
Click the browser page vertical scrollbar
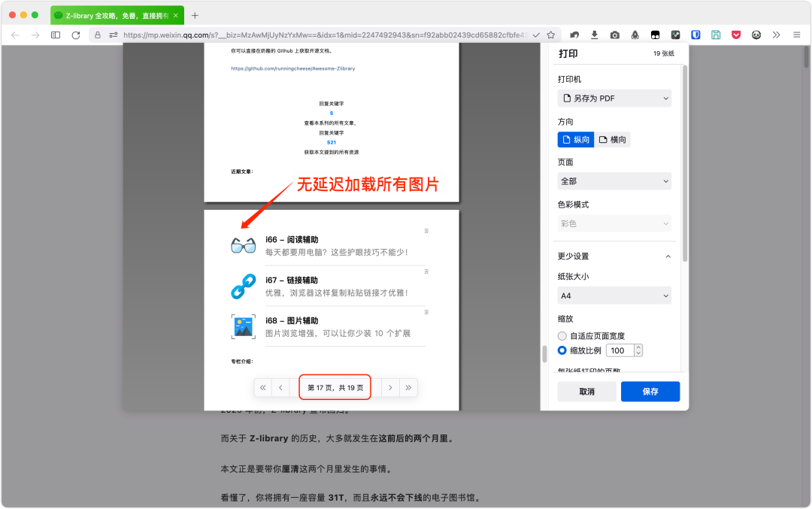[x=806, y=57]
